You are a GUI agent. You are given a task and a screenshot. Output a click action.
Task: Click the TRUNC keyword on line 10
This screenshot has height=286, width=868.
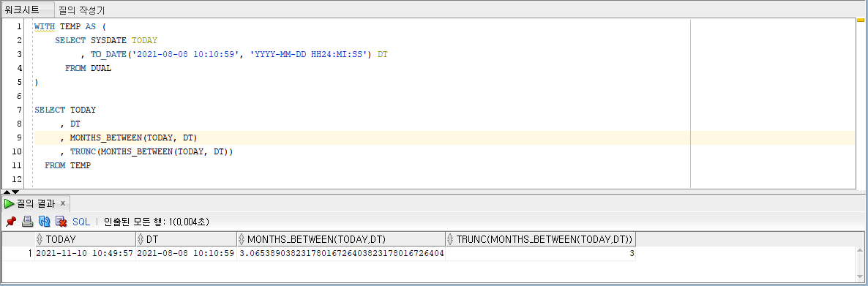click(x=83, y=151)
